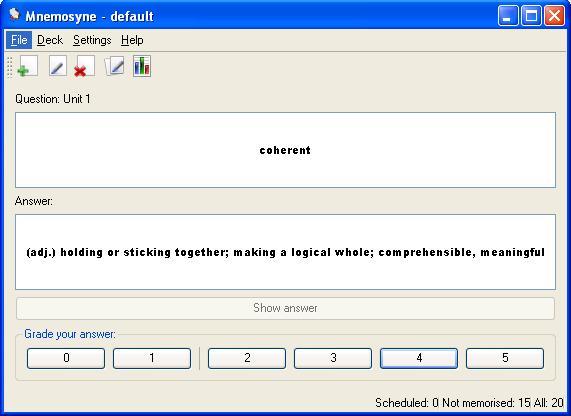The height and width of the screenshot is (416, 571).
Task: Click the 'Scheduled: 0' status bar text
Action: (407, 403)
